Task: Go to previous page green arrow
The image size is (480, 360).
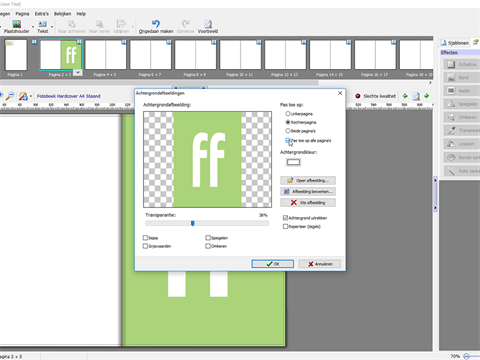Action: [x=405, y=96]
